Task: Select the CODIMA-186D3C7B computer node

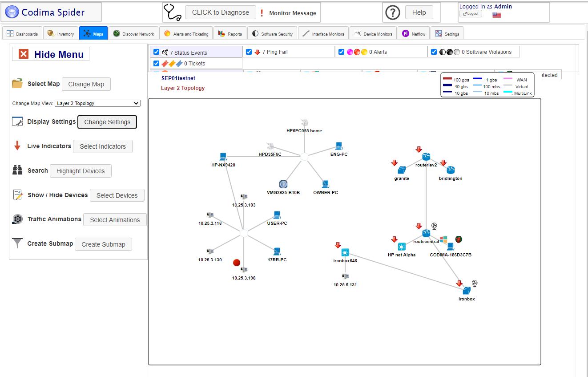Action: pyautogui.click(x=451, y=247)
